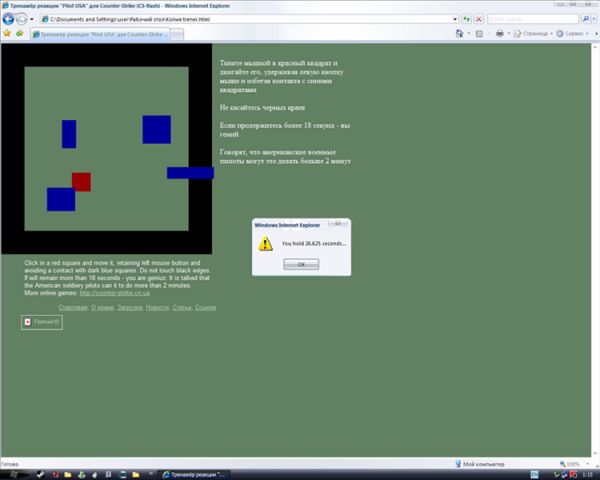The height and width of the screenshot is (480, 600).
Task: Click the green download arrow quick launch icon
Action: pyautogui.click(x=82, y=475)
